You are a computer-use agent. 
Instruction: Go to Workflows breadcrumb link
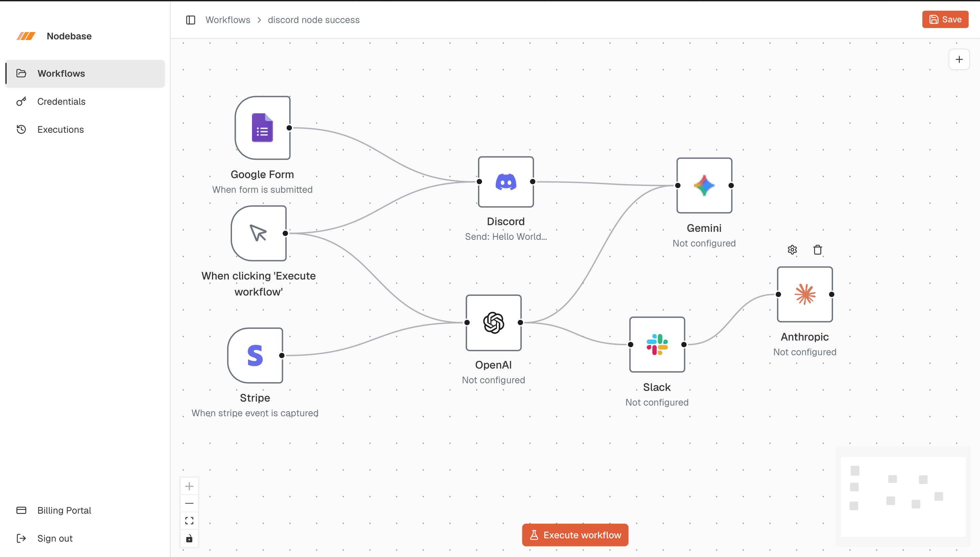tap(228, 20)
